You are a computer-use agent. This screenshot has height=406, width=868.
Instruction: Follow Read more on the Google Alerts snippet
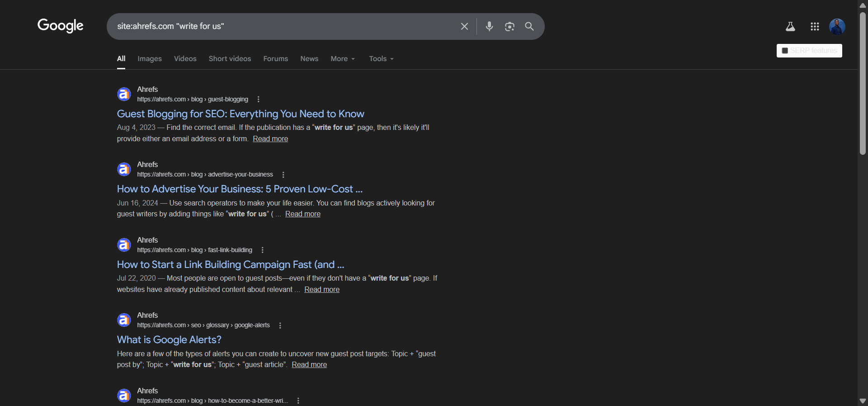309,365
